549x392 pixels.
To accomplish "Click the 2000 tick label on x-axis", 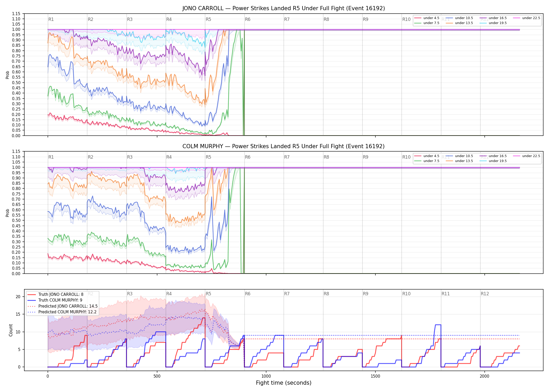I will pos(485,376).
